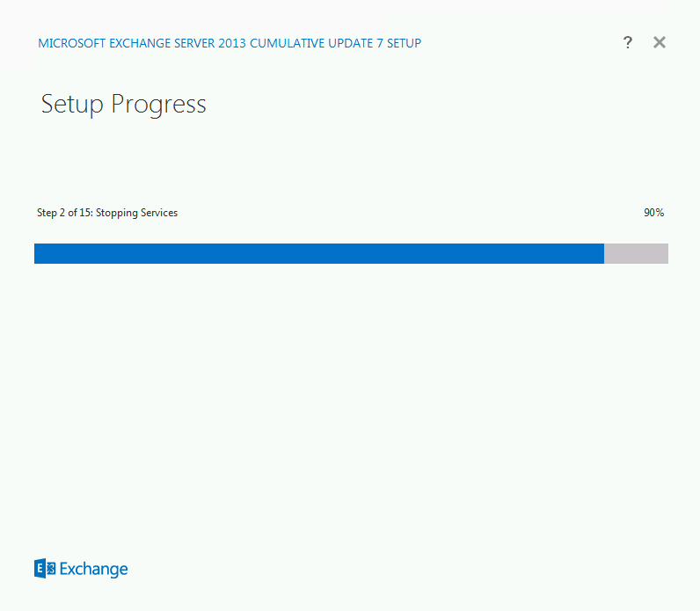Click the year 2013 in the title

pos(232,43)
